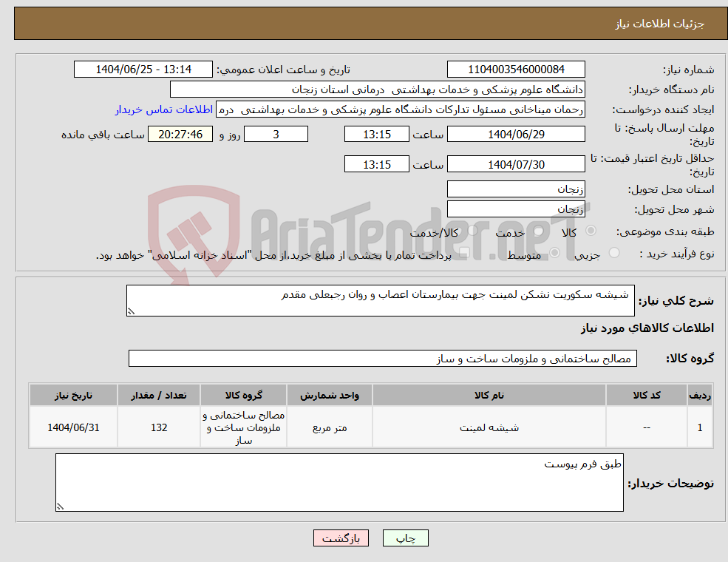The image size is (728, 562).
Task: Select متوسط purchase process type
Action: coord(555,252)
